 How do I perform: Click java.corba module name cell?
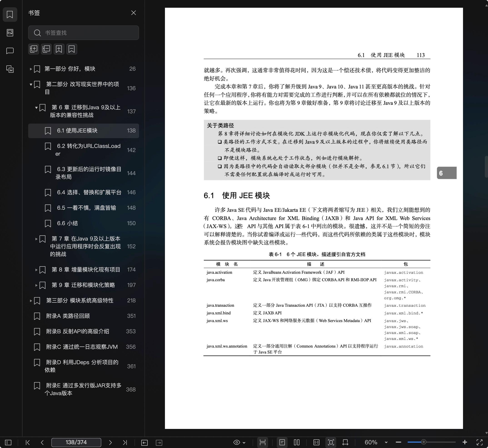[216, 280]
